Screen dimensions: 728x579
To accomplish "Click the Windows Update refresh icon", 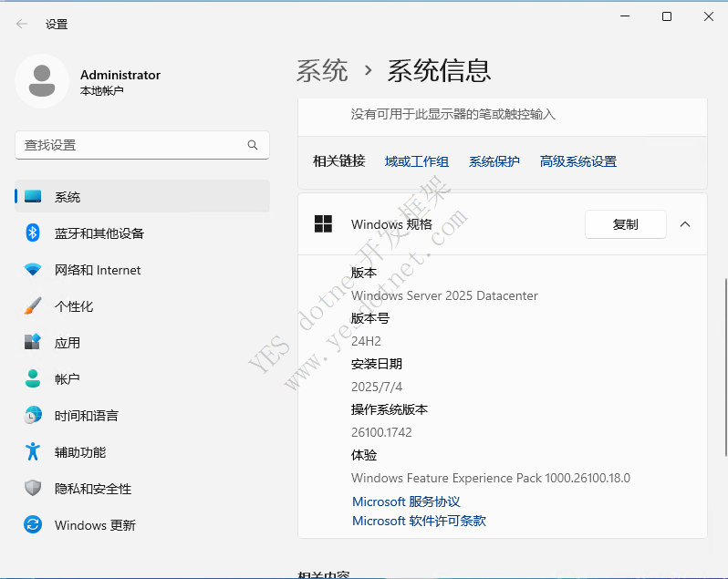I will (x=33, y=524).
